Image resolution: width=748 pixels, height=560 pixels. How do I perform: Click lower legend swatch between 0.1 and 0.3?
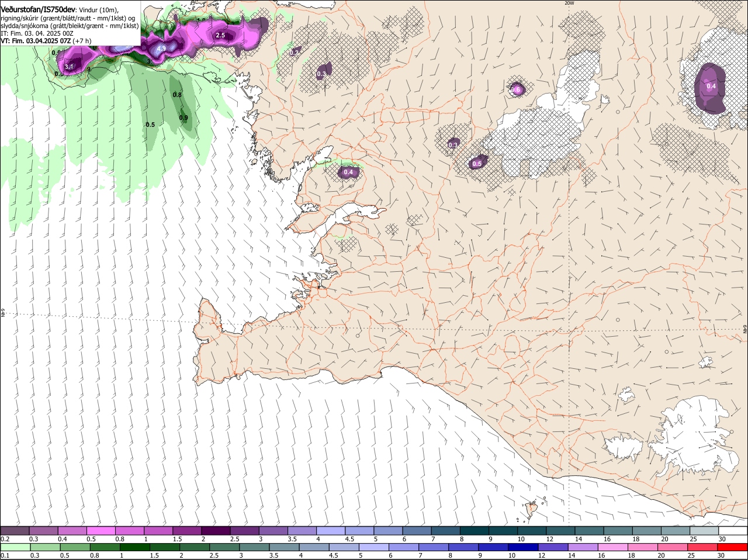[x=15, y=547]
